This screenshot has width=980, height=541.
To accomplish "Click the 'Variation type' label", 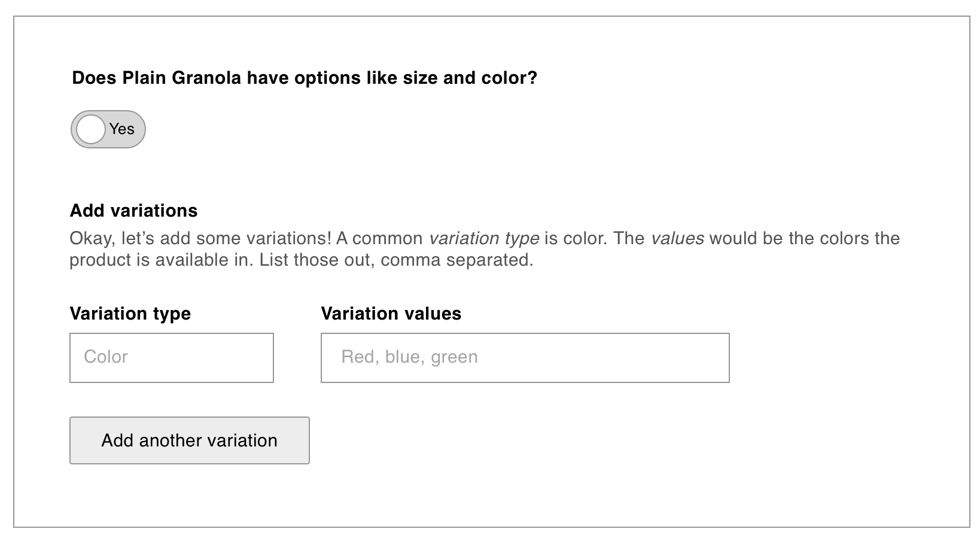I will (130, 314).
